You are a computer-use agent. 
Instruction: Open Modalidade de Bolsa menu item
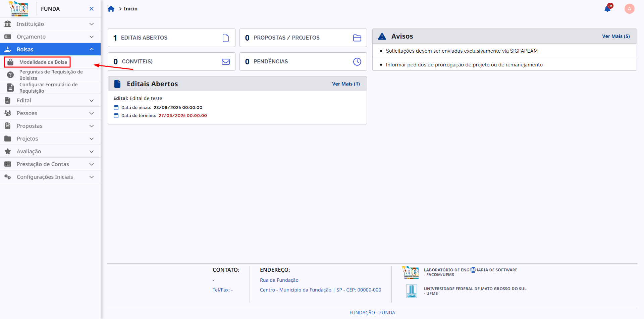pos(43,62)
